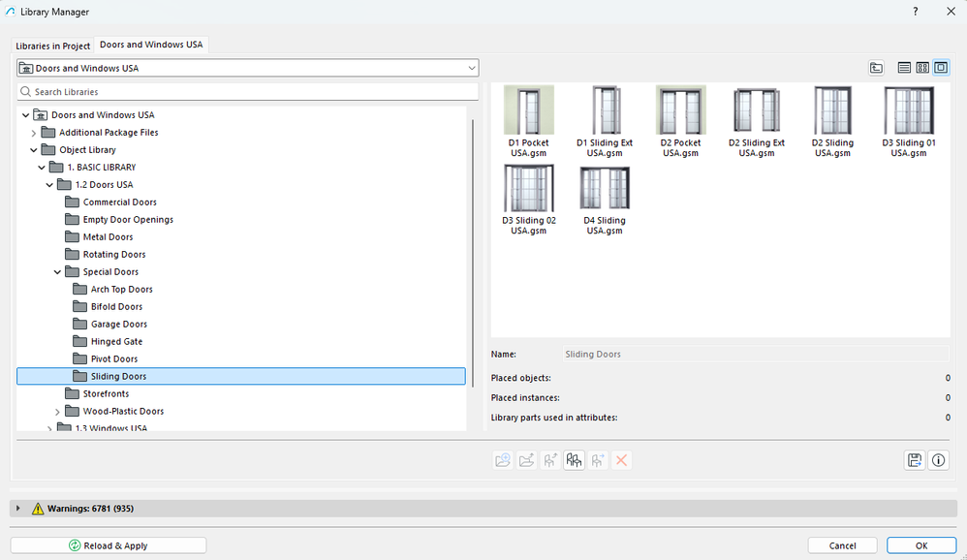Expand the Wood-Plastic Doors folder
Image resolution: width=967 pixels, height=560 pixels.
click(x=57, y=412)
